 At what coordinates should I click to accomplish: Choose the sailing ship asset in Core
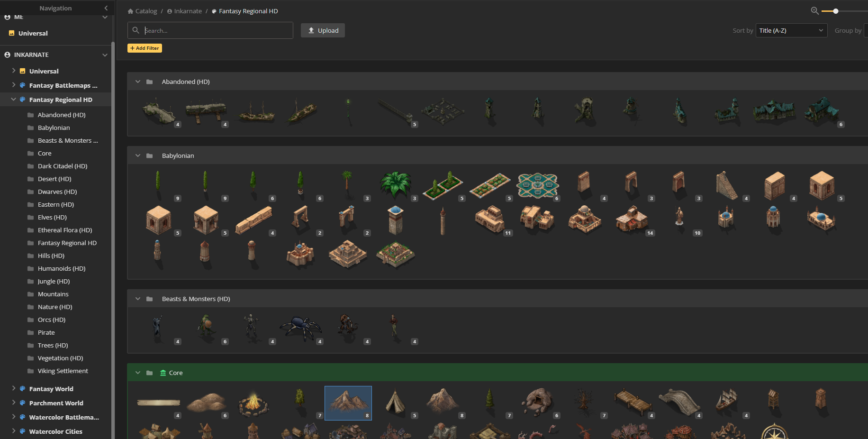(726, 401)
